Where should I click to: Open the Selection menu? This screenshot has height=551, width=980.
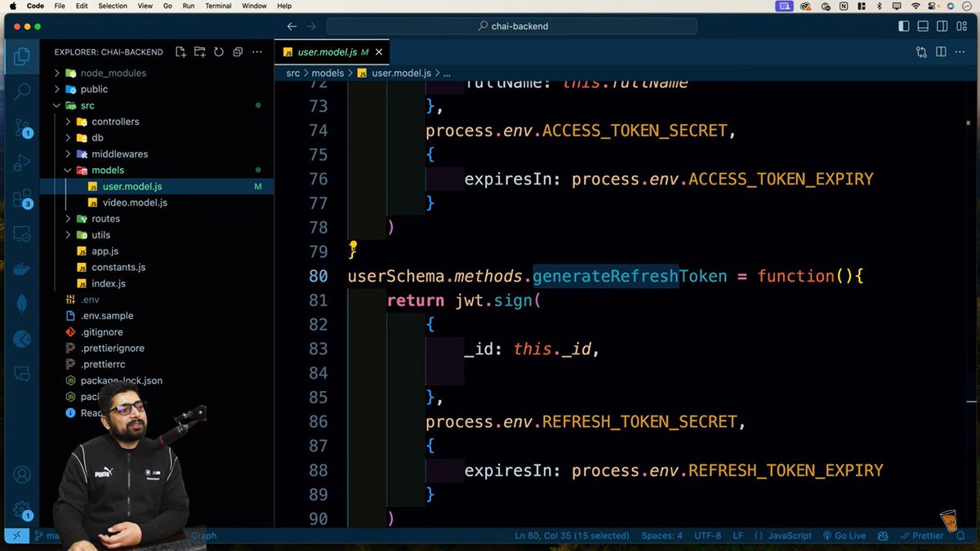tap(113, 6)
